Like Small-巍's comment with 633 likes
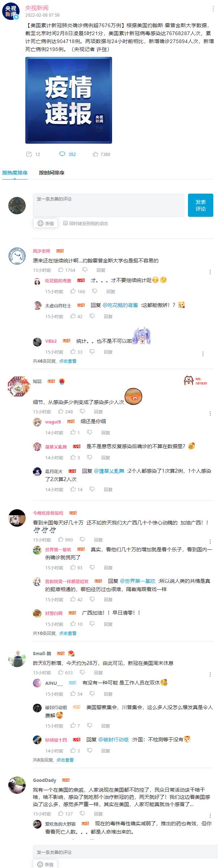The height and width of the screenshot is (868, 218). pos(61,672)
